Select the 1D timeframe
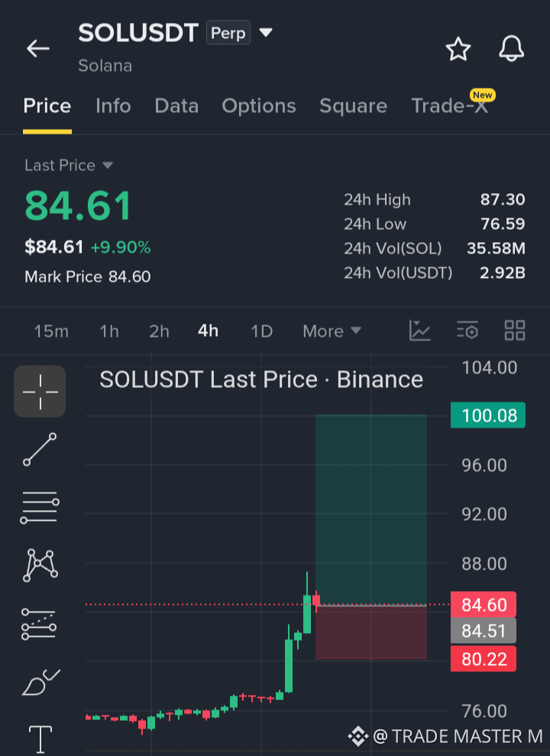This screenshot has width=550, height=756. (262, 331)
